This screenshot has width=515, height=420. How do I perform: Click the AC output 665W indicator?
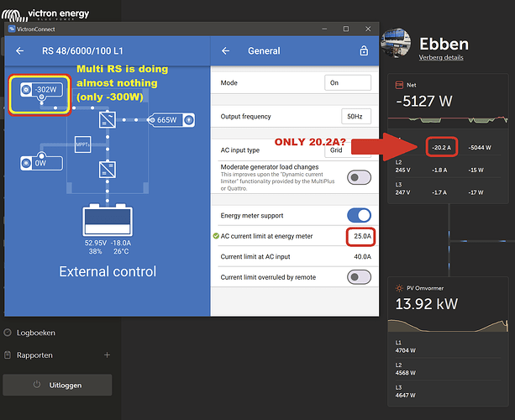(171, 120)
